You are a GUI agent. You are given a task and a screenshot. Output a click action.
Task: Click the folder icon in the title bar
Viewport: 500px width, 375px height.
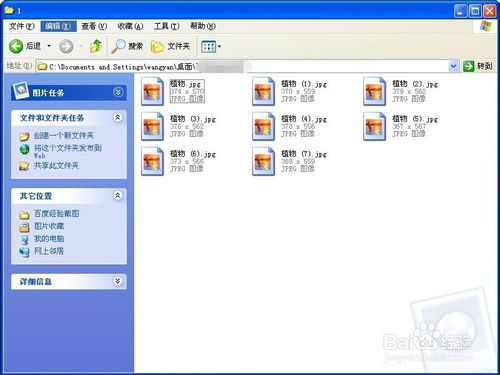[9, 10]
